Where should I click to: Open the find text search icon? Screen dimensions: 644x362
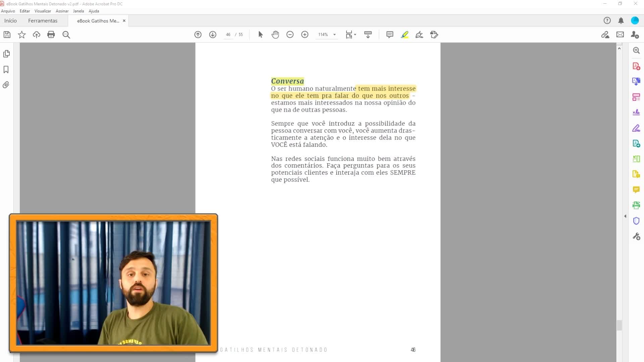(66, 35)
